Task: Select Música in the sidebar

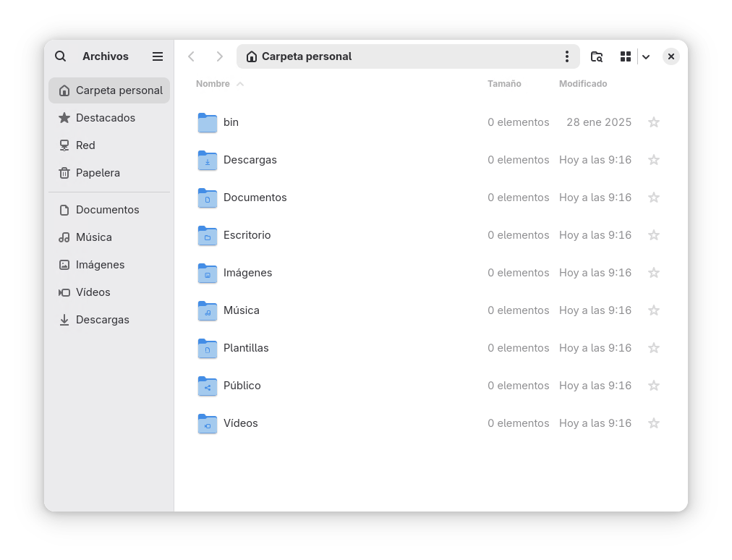Action: (x=93, y=237)
